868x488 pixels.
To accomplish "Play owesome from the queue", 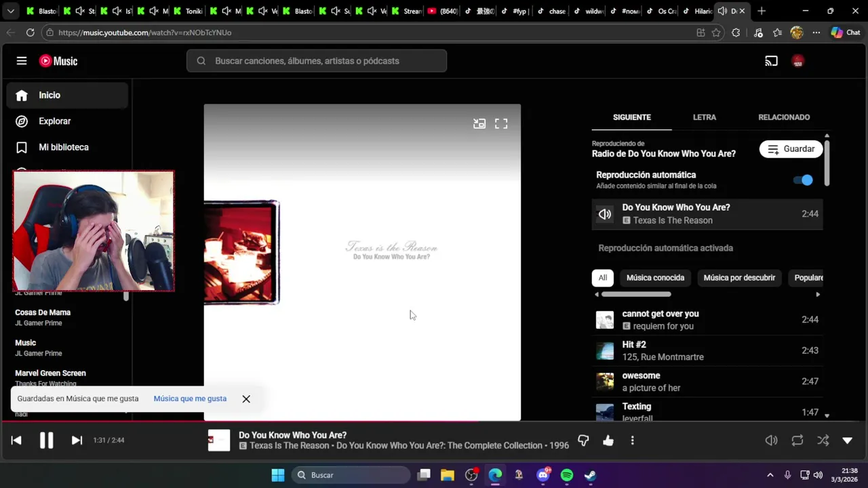I will point(707,382).
